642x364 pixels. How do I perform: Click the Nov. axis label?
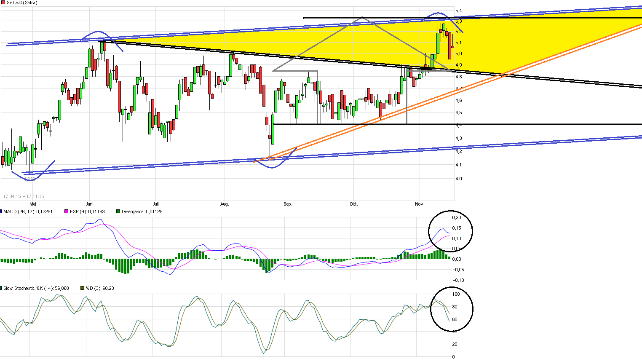pyautogui.click(x=420, y=204)
